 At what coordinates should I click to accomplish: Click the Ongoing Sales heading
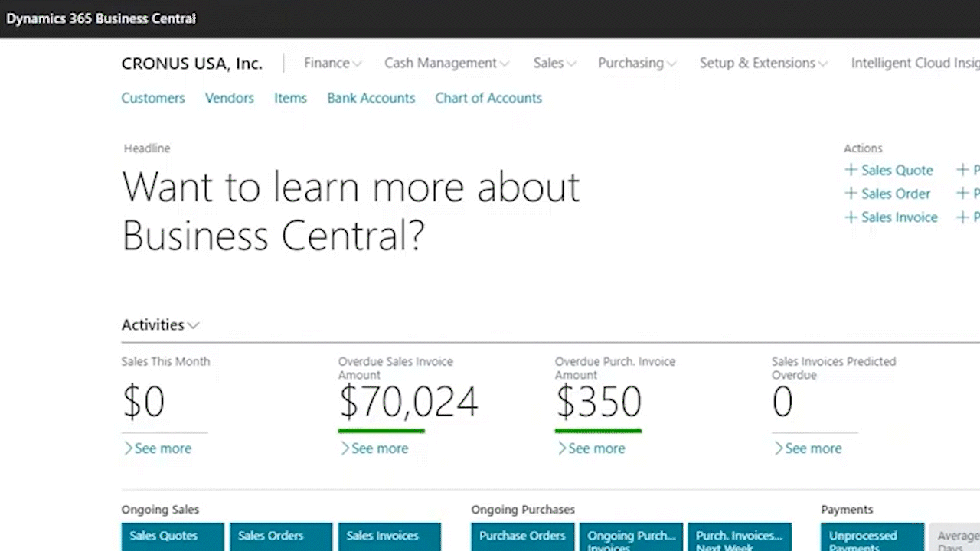160,509
